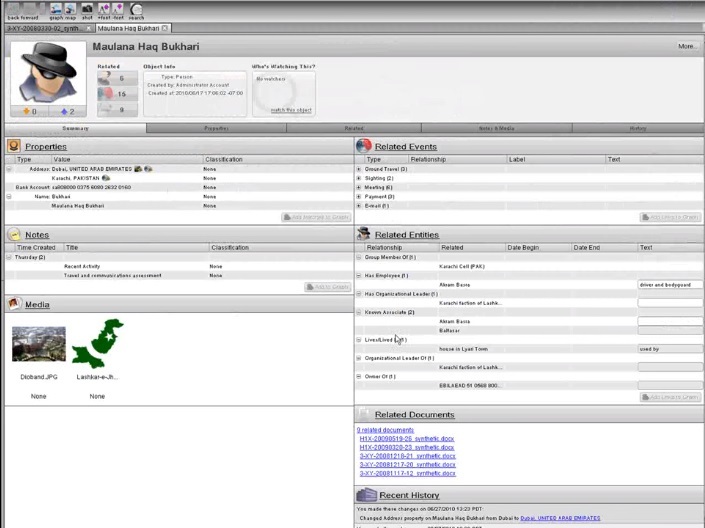This screenshot has height=528, width=705.
Task: Collapse the Group Member Of relationship
Action: point(359,257)
